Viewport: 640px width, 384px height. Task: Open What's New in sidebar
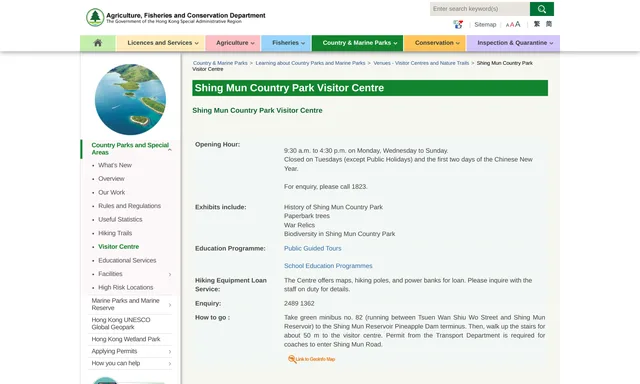pos(115,165)
